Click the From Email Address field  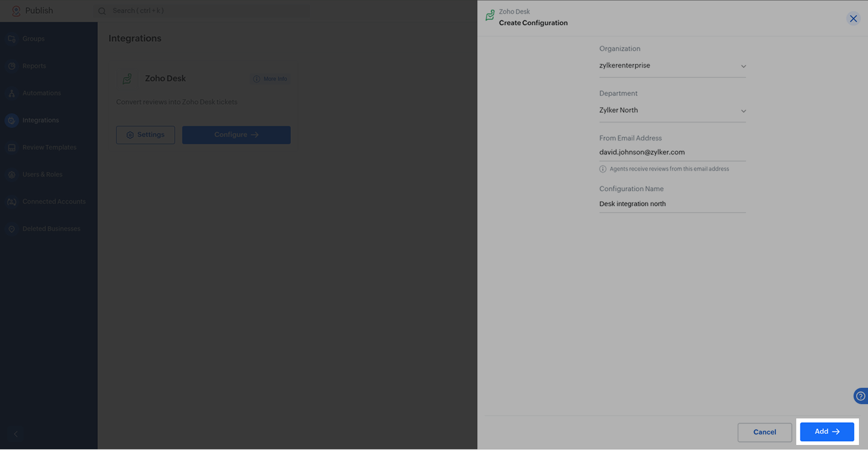point(673,153)
